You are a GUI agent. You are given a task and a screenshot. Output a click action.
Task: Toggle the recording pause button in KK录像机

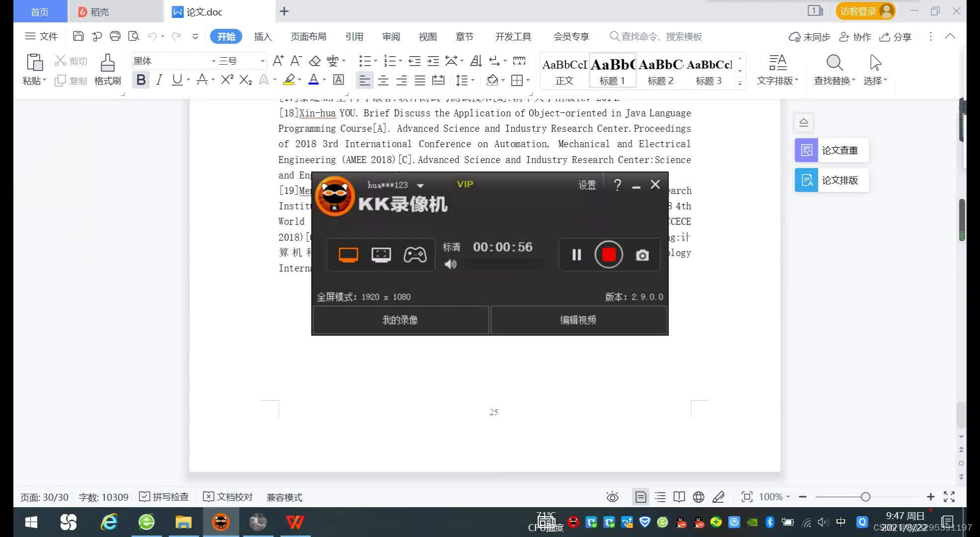tap(575, 255)
